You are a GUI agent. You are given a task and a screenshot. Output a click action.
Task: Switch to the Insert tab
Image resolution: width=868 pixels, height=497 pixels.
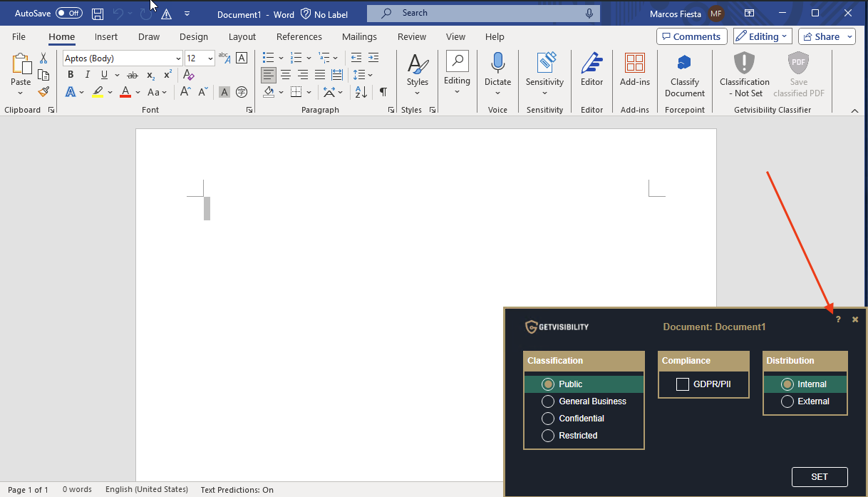(106, 36)
